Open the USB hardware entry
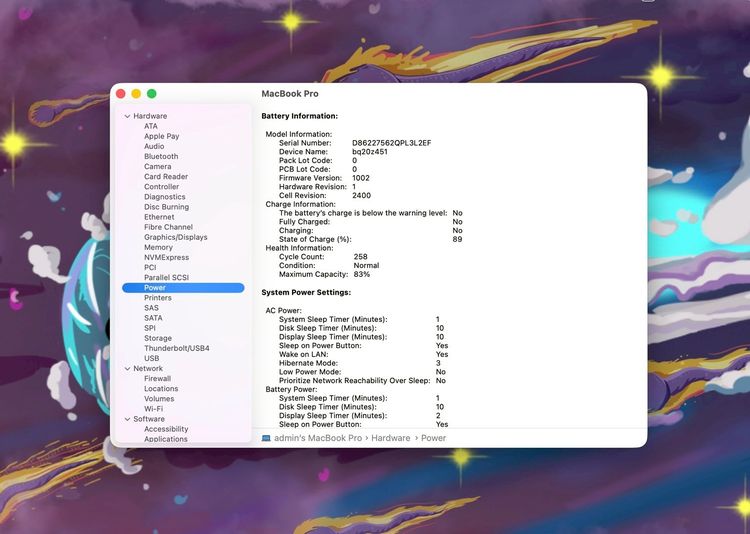 click(x=152, y=358)
